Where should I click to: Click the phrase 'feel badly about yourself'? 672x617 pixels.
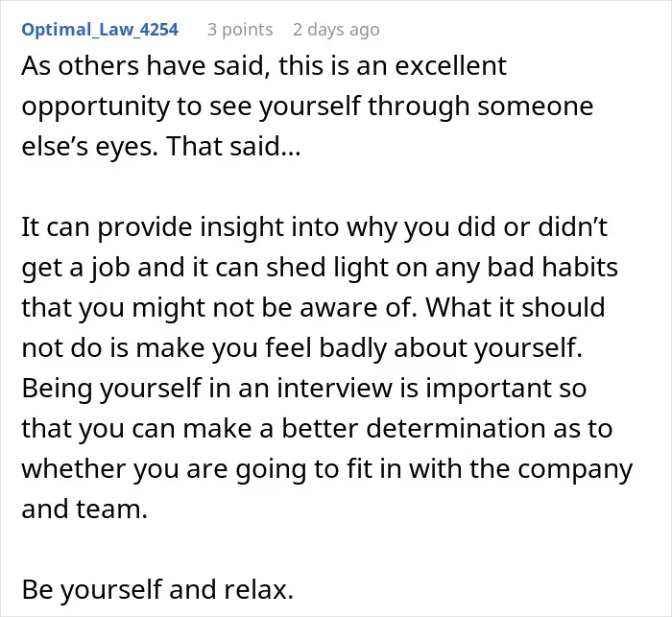click(423, 347)
